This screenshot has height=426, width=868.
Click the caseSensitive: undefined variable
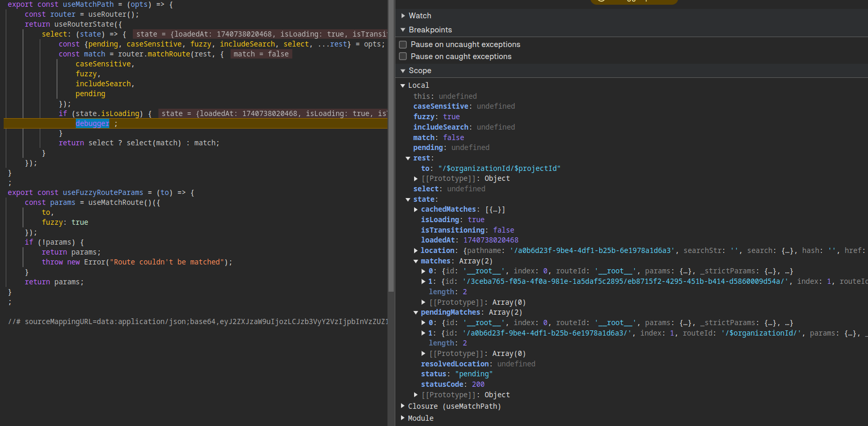pyautogui.click(x=464, y=107)
